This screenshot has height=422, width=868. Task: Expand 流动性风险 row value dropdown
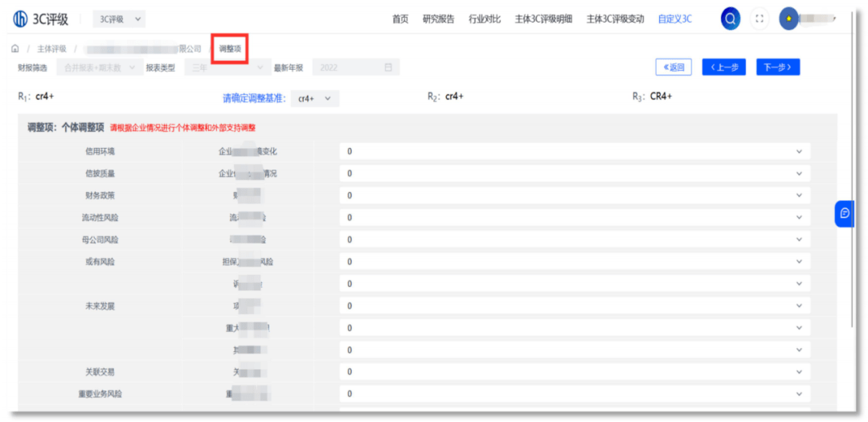(575, 218)
